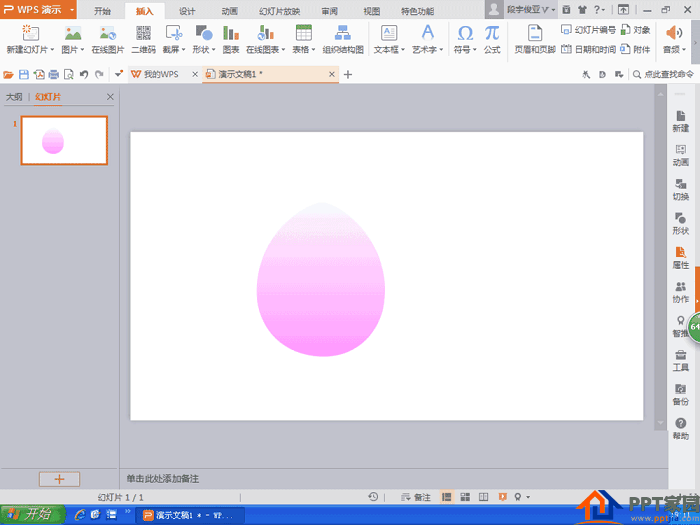Open the Properties (属性) sidebar panel

680,258
